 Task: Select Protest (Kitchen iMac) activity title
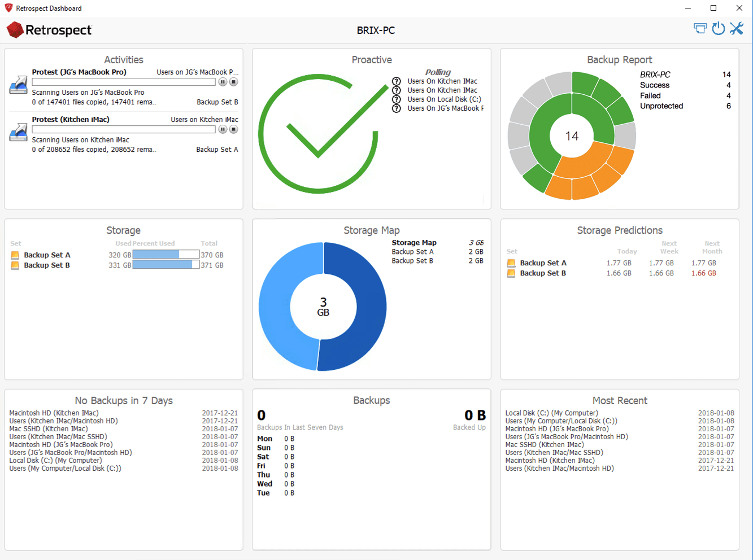tap(71, 119)
